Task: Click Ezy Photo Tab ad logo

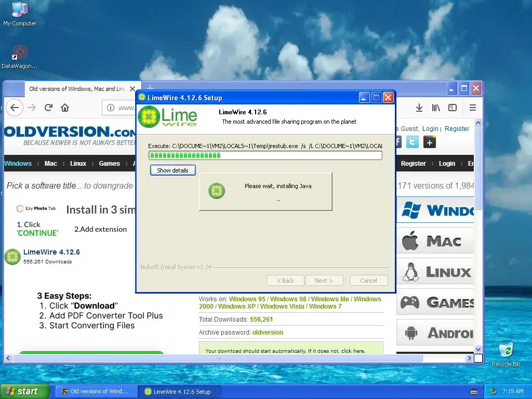Action: click(x=36, y=208)
